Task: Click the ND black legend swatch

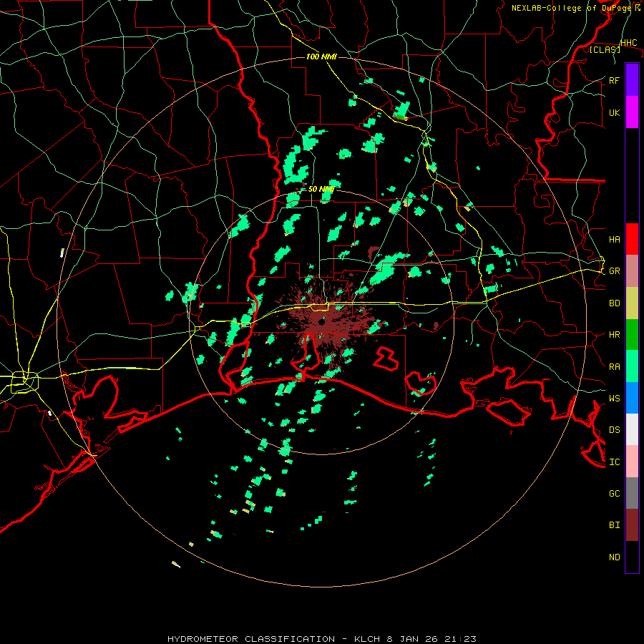Action: (632, 557)
